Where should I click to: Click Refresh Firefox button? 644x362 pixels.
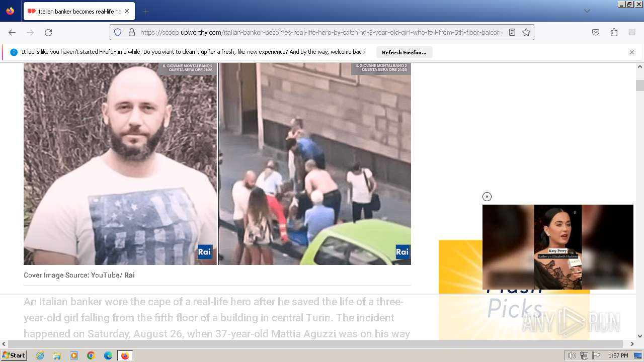tap(404, 52)
